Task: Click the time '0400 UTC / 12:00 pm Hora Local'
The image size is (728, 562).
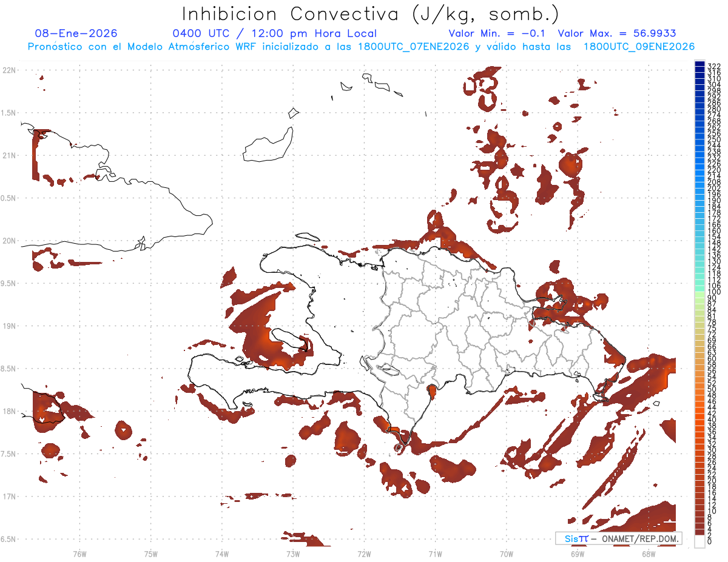Action: (275, 33)
